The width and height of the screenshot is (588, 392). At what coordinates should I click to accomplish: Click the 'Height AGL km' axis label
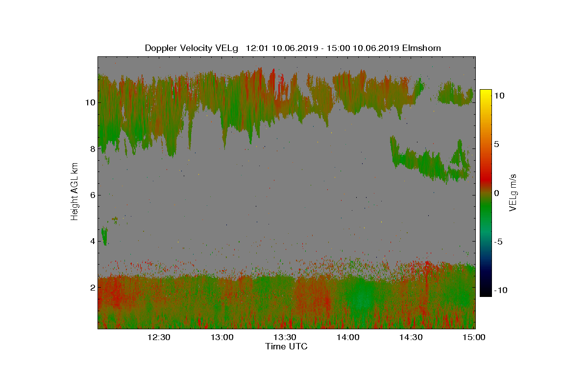pyautogui.click(x=74, y=193)
